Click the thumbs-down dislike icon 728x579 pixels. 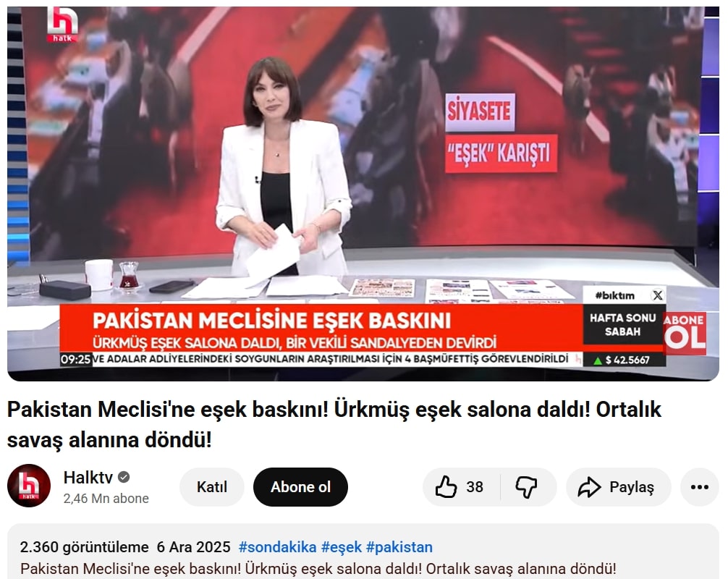(x=527, y=487)
